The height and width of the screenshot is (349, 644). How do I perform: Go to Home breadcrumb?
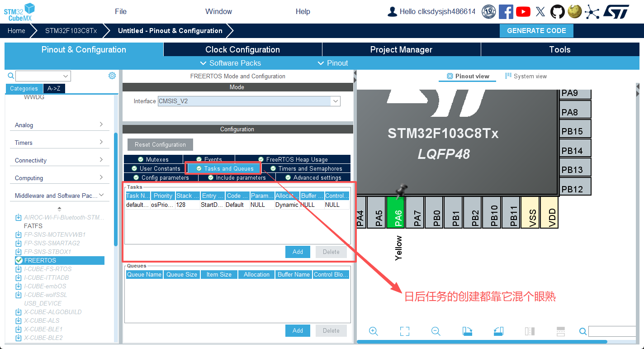16,31
